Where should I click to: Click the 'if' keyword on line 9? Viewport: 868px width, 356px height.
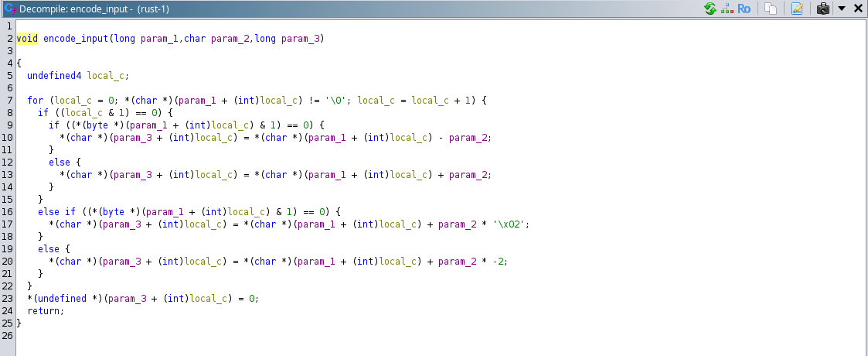coord(53,125)
